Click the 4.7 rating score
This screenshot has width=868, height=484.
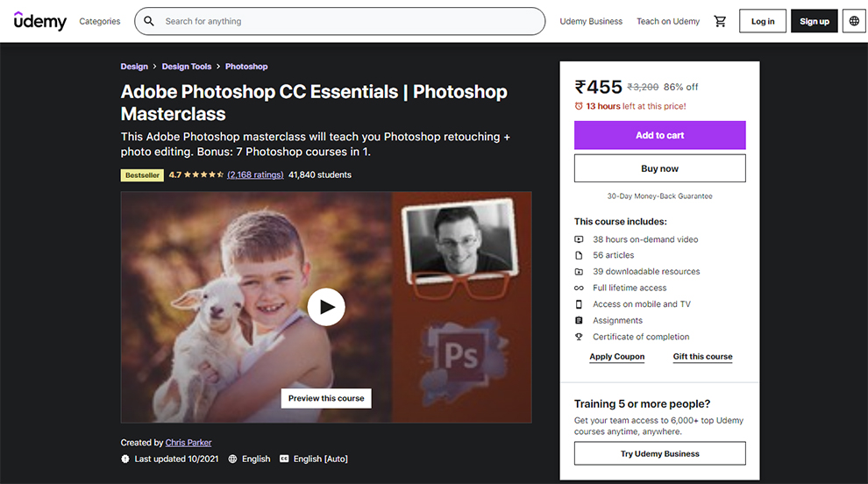pos(175,174)
